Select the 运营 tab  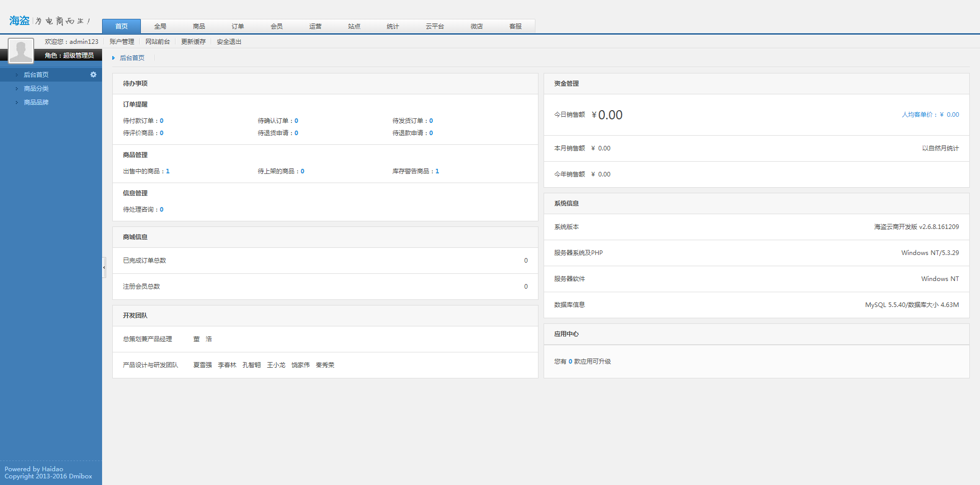click(315, 26)
